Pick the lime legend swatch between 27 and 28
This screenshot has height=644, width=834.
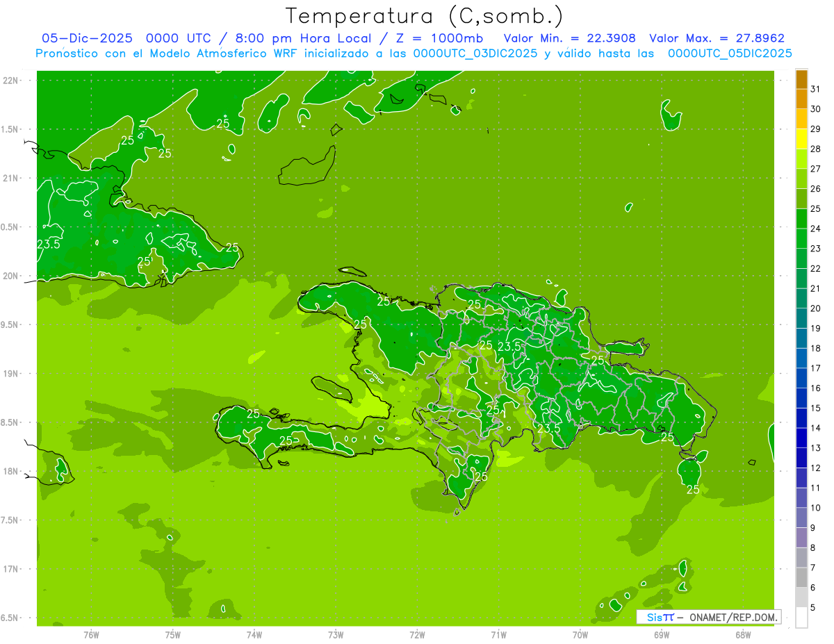801,159
